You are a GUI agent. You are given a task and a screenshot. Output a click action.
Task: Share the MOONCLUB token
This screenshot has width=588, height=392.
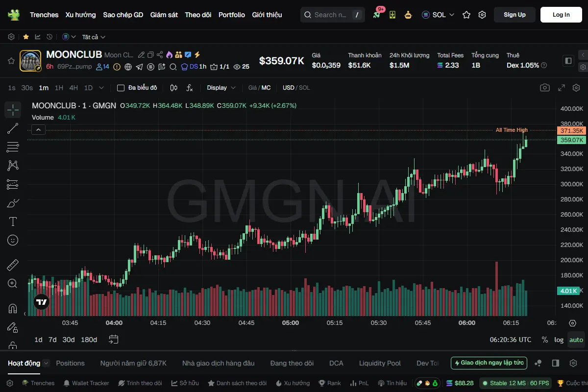(160, 55)
